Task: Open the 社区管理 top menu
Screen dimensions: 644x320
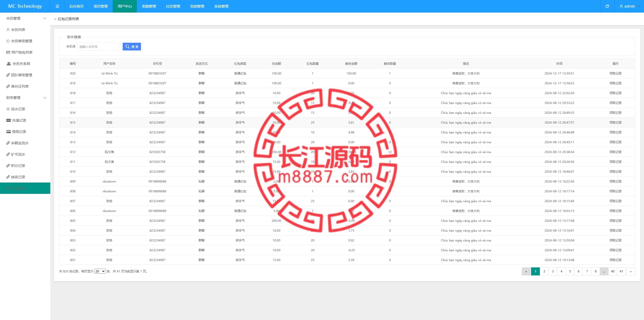Action: [x=173, y=6]
